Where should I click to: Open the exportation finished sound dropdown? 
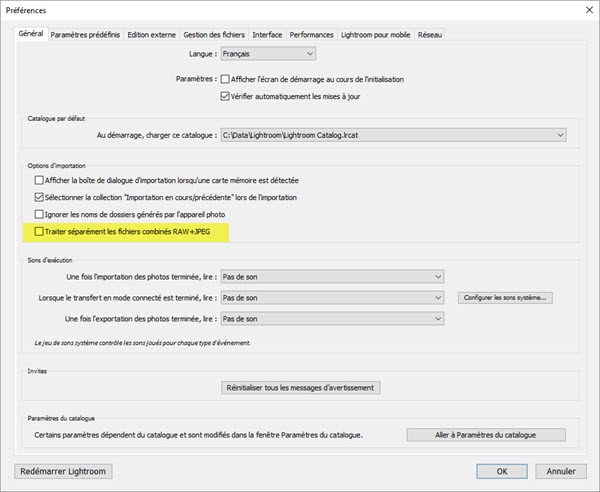[x=332, y=319]
